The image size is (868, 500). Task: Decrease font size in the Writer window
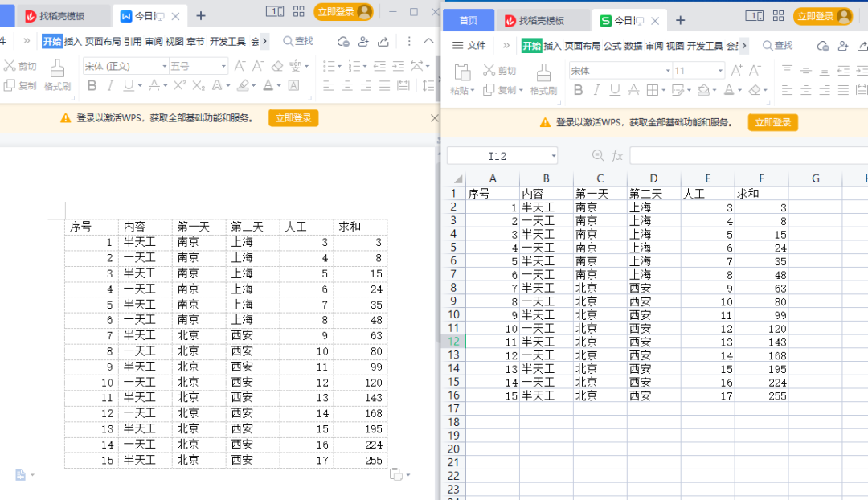(x=258, y=66)
